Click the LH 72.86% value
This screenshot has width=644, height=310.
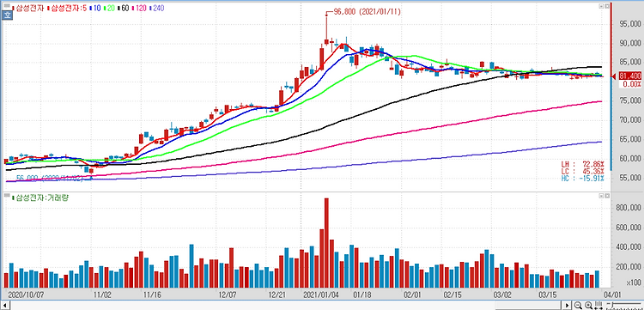click(582, 163)
